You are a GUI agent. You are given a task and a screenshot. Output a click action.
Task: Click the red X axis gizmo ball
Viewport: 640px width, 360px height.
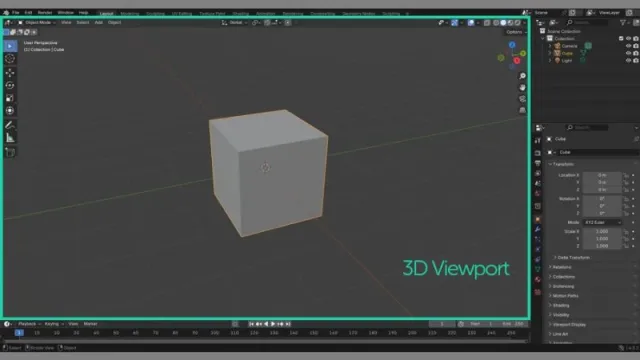517,61
